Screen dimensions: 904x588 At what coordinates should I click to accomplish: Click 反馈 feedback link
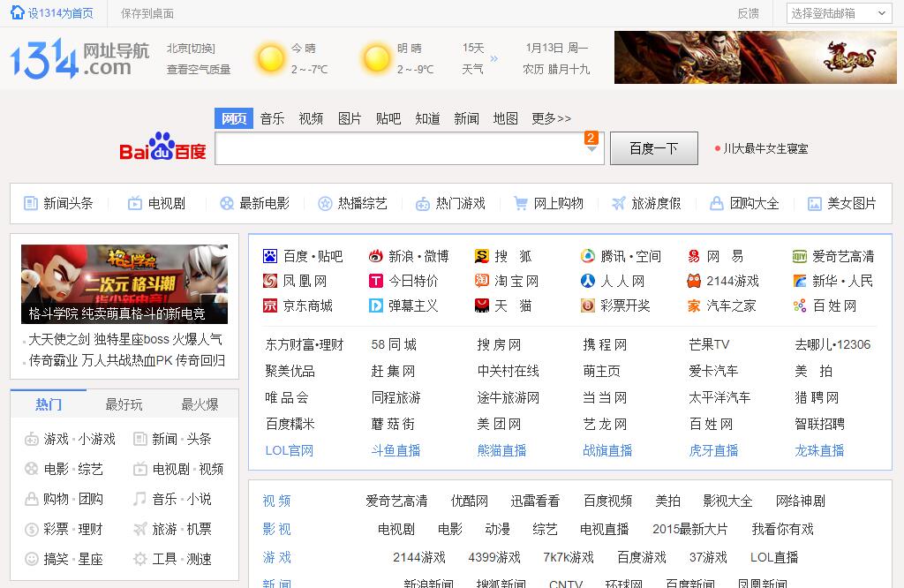pos(749,13)
